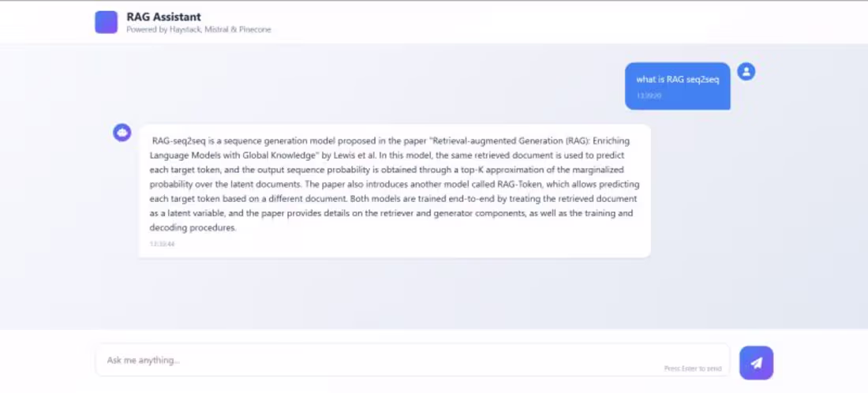Send the message with the paper-plane button
The height and width of the screenshot is (393, 868).
[x=756, y=362]
